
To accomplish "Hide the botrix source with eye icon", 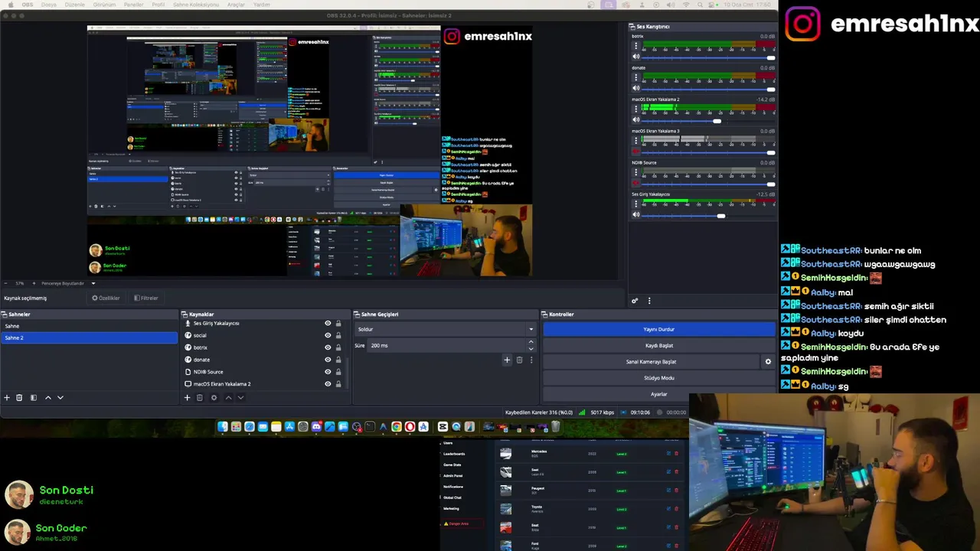I will (328, 347).
